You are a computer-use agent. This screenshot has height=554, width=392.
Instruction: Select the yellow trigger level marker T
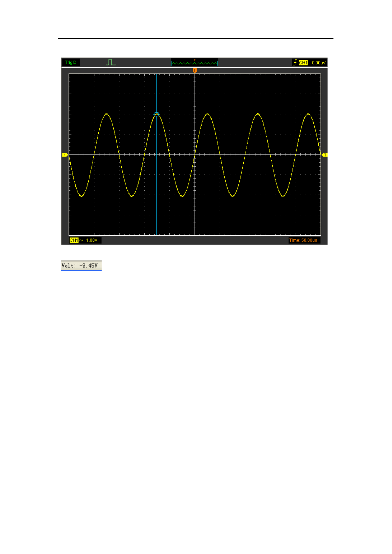tap(325, 155)
